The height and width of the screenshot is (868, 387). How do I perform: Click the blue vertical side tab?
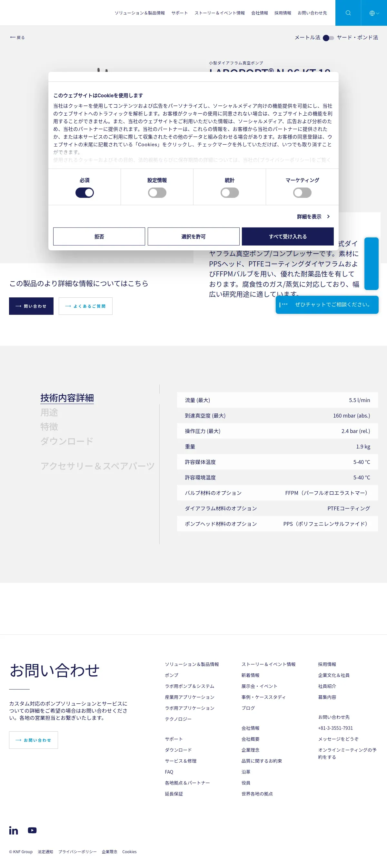371,264
